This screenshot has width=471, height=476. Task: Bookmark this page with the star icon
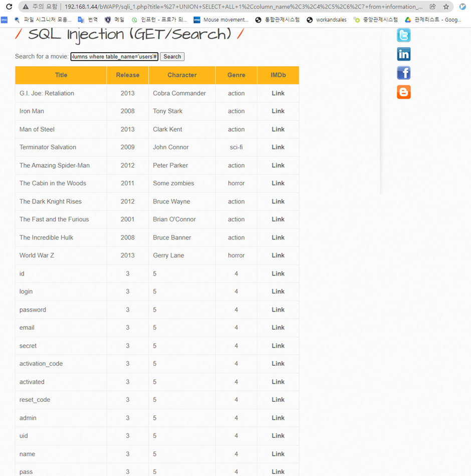(446, 7)
